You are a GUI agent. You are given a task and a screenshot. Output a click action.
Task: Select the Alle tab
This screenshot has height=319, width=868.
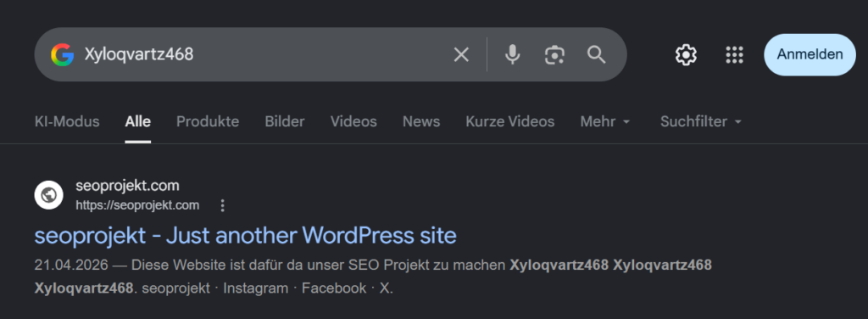coord(138,121)
